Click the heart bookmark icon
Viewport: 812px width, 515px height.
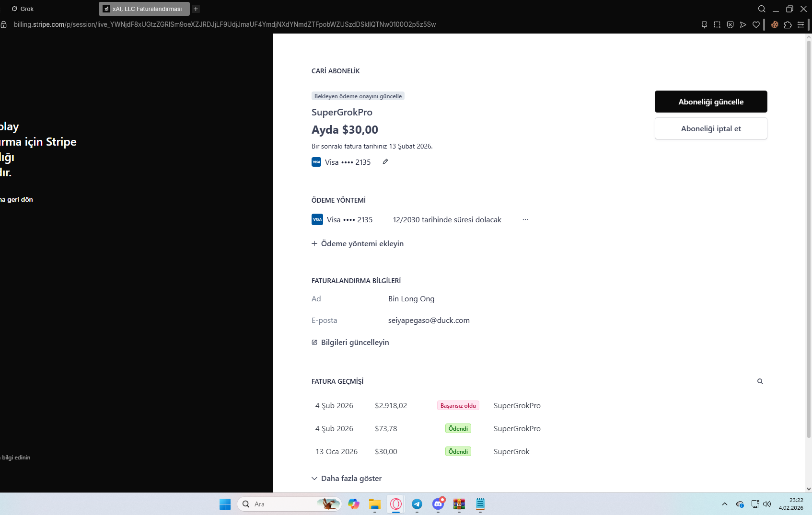tap(756, 24)
